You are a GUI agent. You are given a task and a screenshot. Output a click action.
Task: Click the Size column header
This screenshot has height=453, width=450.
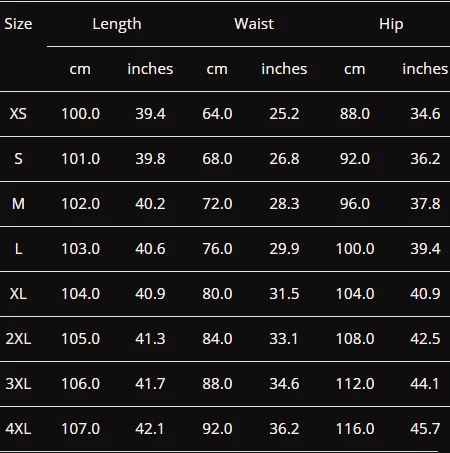coord(18,24)
